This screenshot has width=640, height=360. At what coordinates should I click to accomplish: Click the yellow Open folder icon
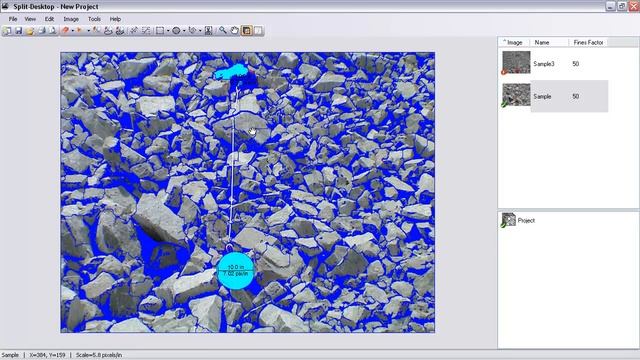click(x=30, y=31)
